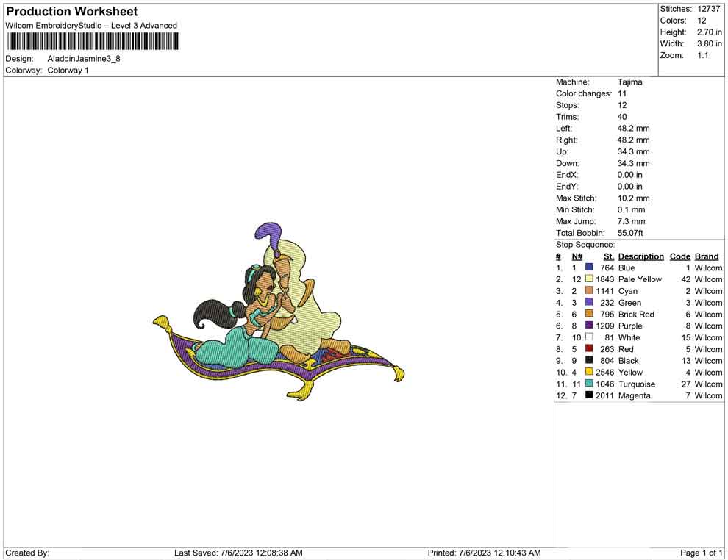Click the Stitches value '12737'
The image size is (728, 560).
click(x=708, y=9)
